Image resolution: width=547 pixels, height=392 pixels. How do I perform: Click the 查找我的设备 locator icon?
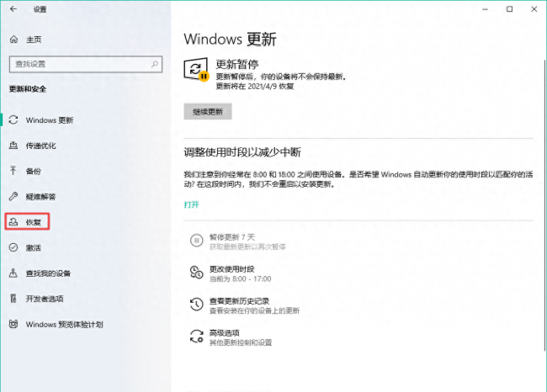coord(13,273)
